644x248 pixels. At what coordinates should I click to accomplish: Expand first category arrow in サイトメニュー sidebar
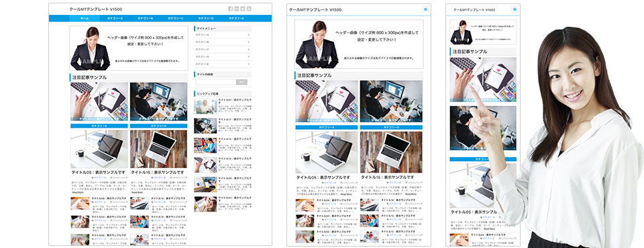pos(249,35)
